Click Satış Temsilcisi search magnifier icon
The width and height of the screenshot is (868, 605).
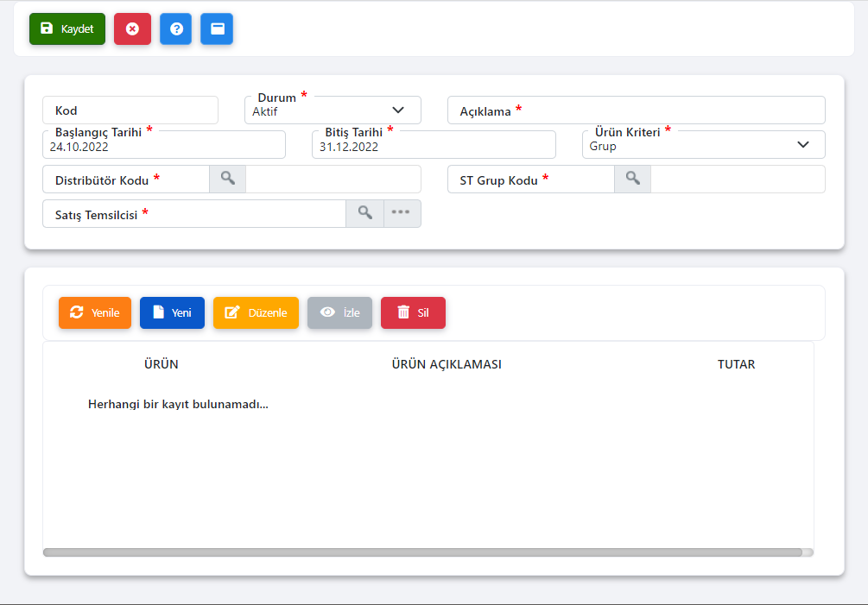point(364,213)
